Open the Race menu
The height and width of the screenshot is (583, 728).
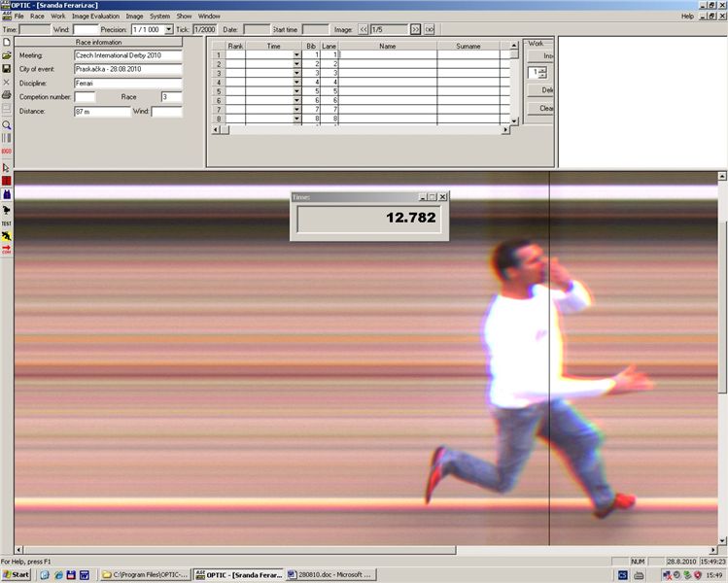pyautogui.click(x=37, y=17)
